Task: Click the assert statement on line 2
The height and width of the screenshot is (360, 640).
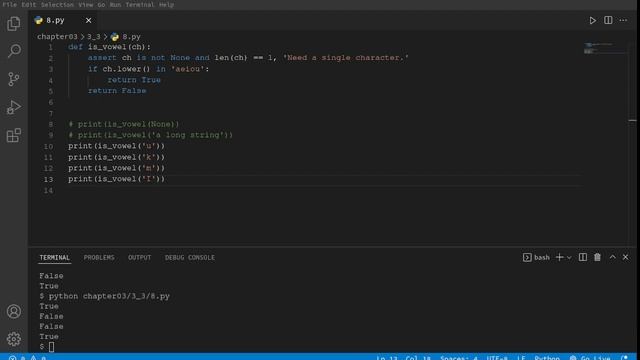Action: (x=248, y=58)
